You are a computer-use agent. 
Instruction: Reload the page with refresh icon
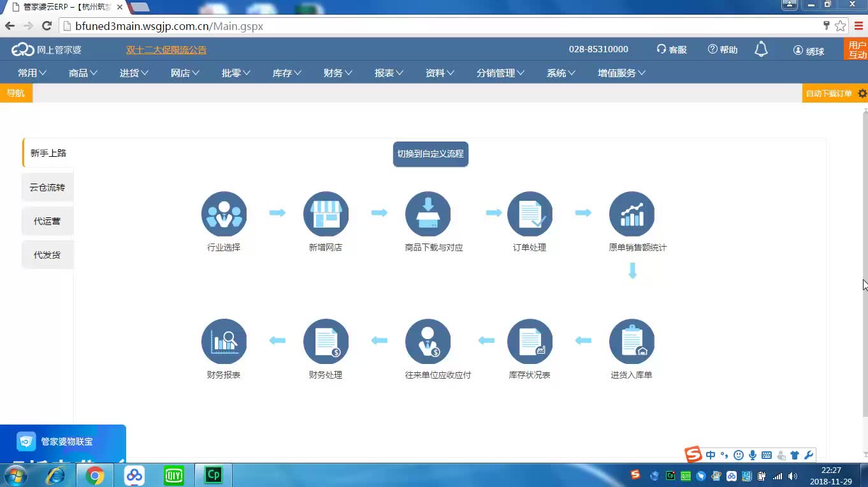point(47,26)
